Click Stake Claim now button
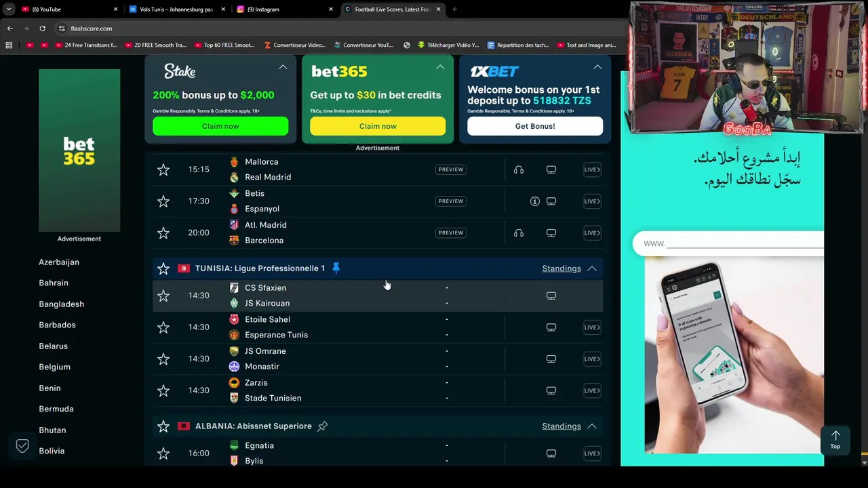The image size is (868, 488). click(x=220, y=126)
